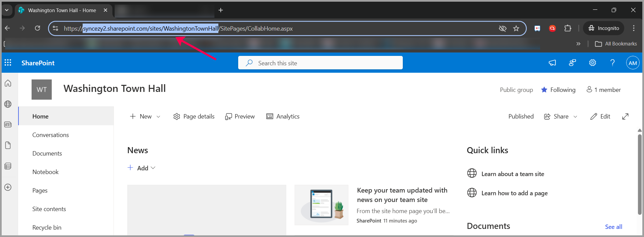Select Home in the site navigation
The width and height of the screenshot is (644, 237).
click(66, 116)
